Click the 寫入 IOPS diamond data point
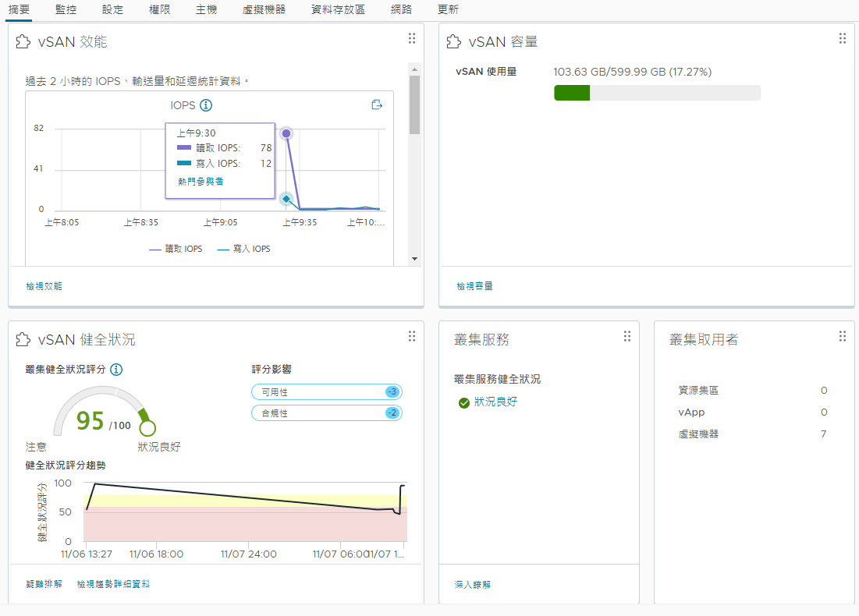Viewport: 859px width, 616px height. tap(286, 199)
